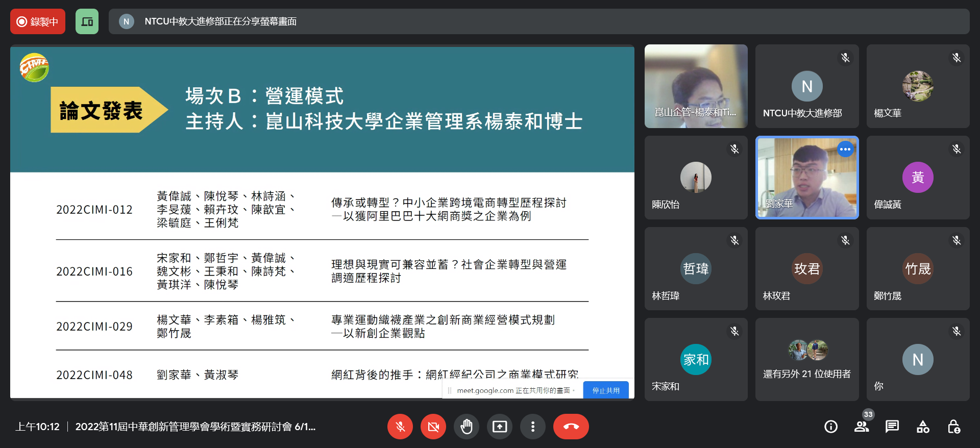Open host controls lock icon
The width and height of the screenshot is (980, 448).
(953, 427)
